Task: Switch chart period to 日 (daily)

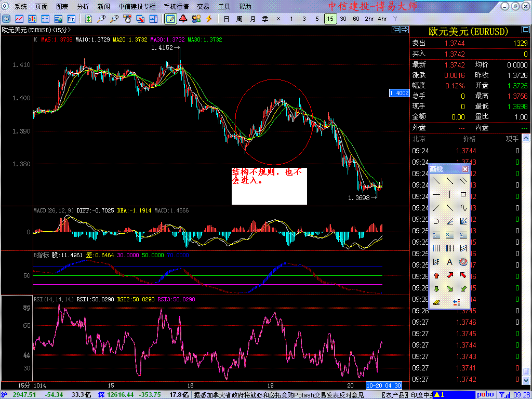Action: (x=227, y=19)
